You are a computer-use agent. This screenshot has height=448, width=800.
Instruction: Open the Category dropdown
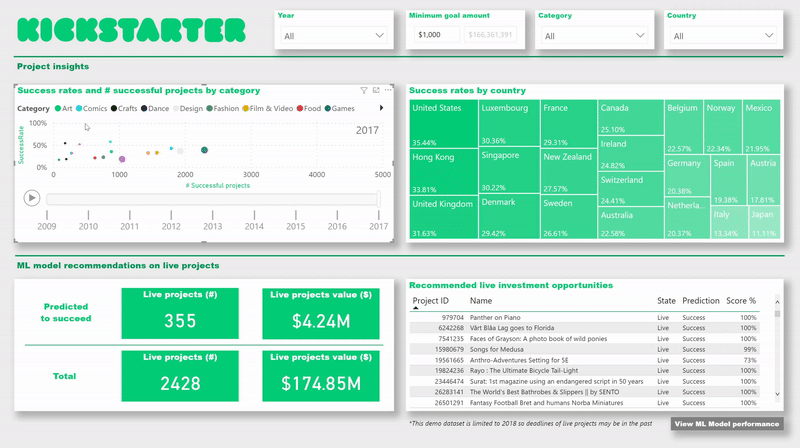click(594, 36)
